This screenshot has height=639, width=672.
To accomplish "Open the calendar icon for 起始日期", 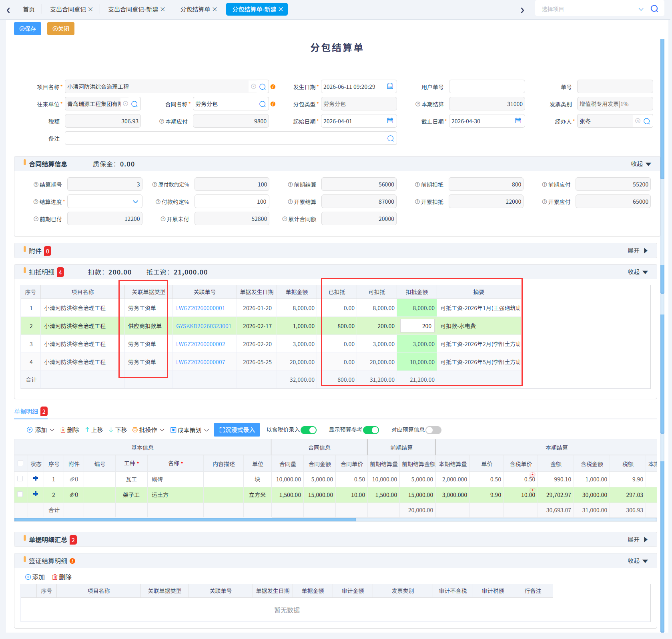I will pyautogui.click(x=390, y=121).
